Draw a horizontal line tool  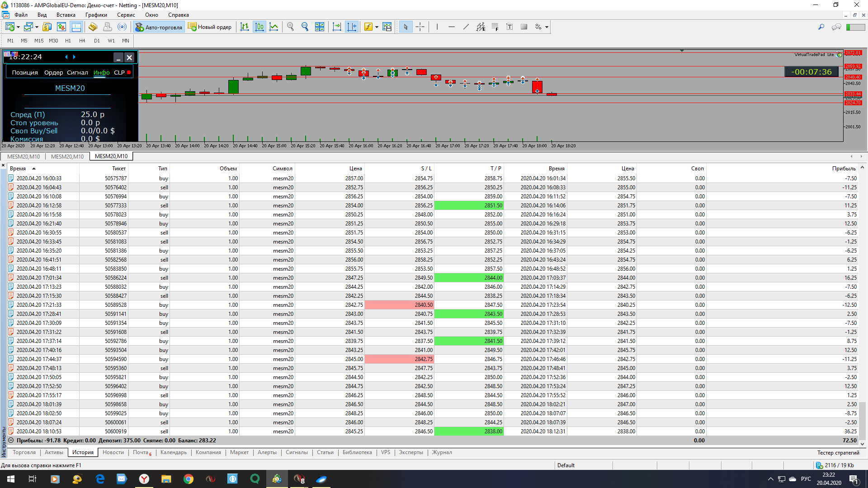coord(451,27)
